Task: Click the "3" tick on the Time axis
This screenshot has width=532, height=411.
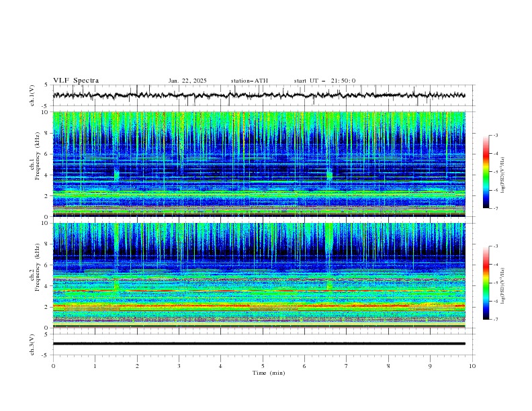Action: coord(179,366)
